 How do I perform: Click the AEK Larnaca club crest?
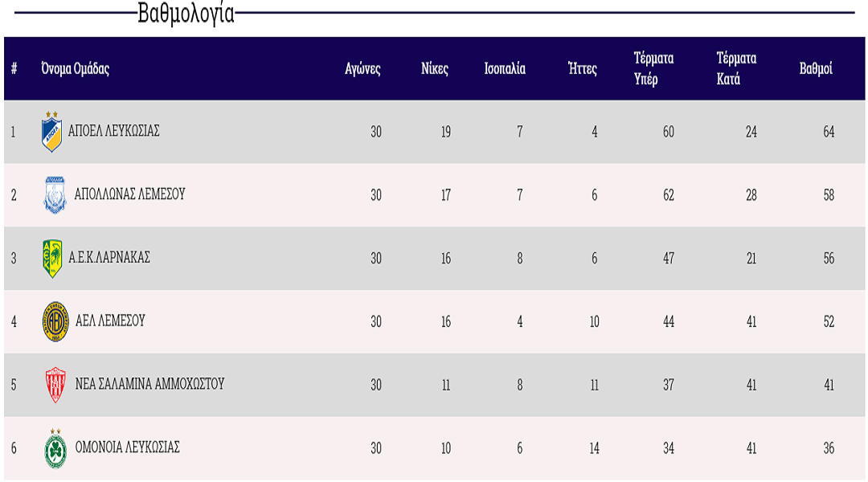(x=52, y=259)
